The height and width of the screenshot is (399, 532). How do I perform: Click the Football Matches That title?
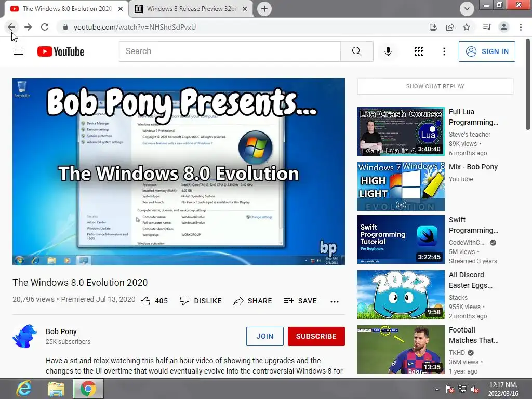tap(474, 335)
